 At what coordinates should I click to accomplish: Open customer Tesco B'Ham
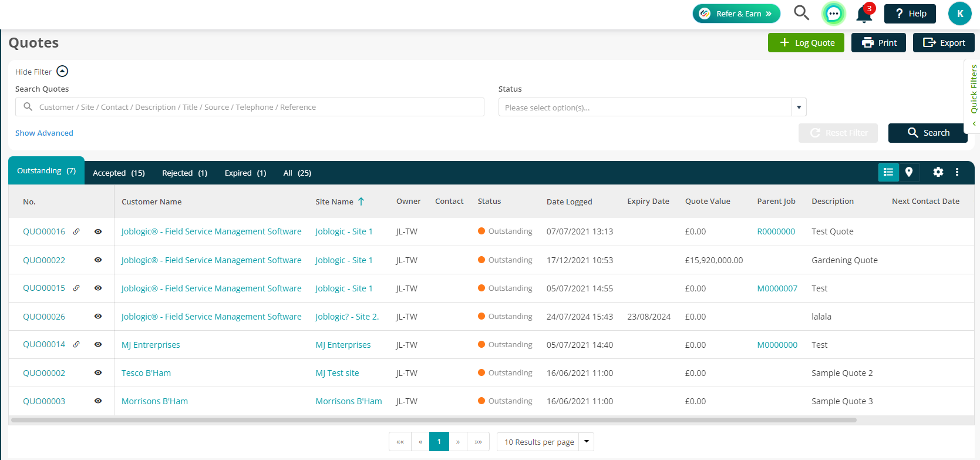(x=146, y=372)
